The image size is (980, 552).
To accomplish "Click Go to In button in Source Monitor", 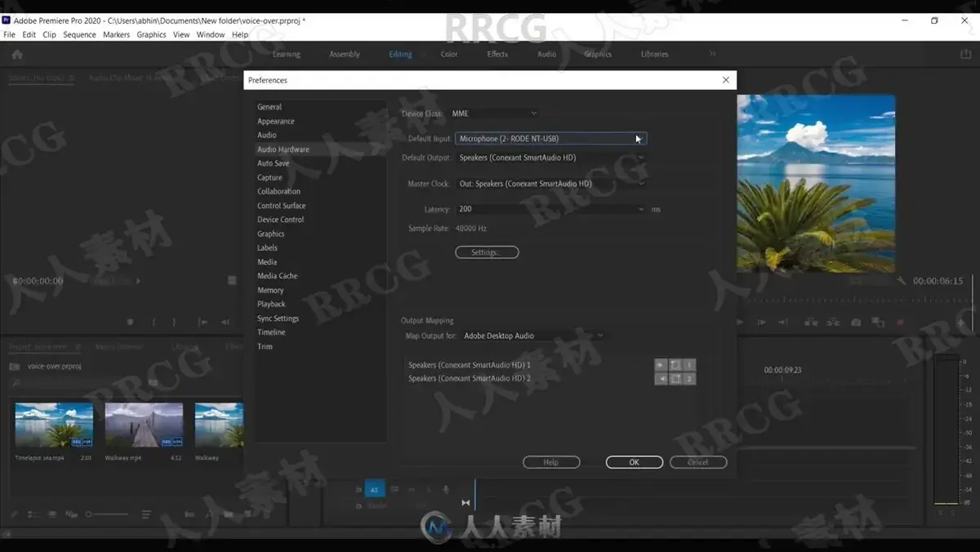I will click(x=203, y=323).
